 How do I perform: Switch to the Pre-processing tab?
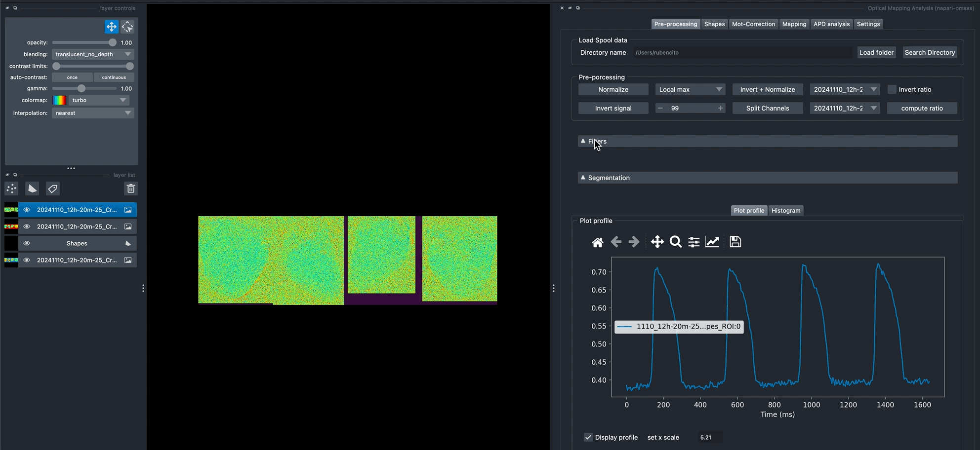click(676, 24)
